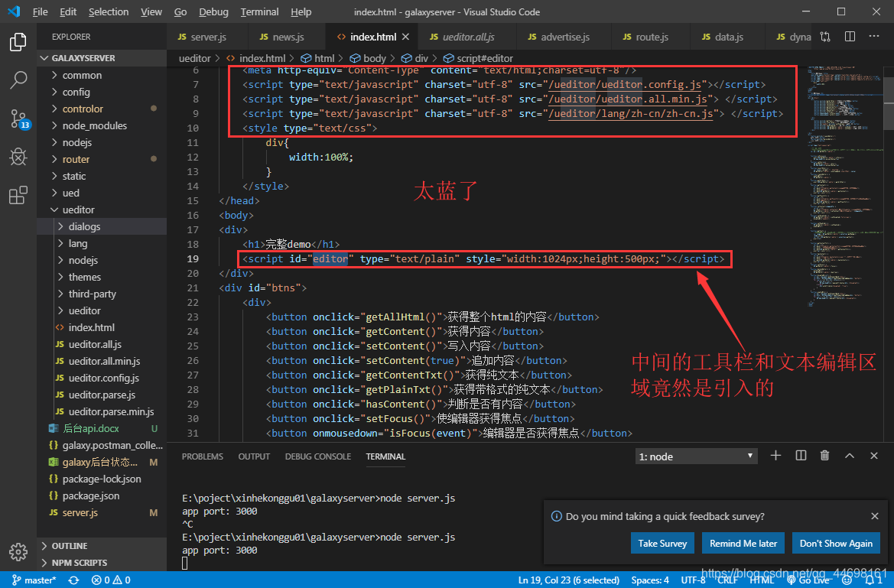The image size is (894, 588).
Task: Switch to the DEBUG CONSOLE tab
Action: [317, 456]
